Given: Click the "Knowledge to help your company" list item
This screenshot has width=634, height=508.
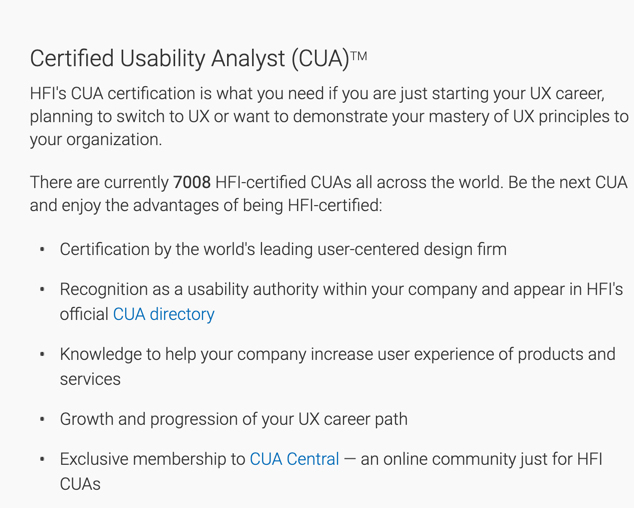Looking at the screenshot, I should (337, 354).
